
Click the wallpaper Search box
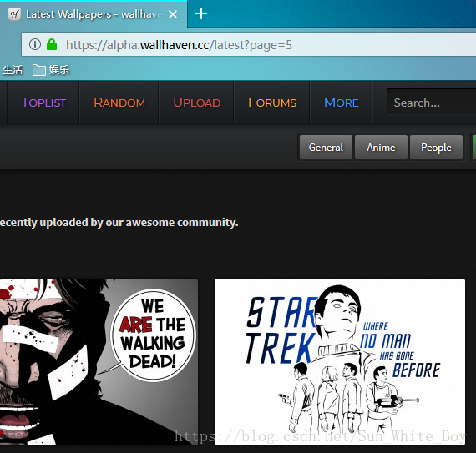(x=432, y=102)
